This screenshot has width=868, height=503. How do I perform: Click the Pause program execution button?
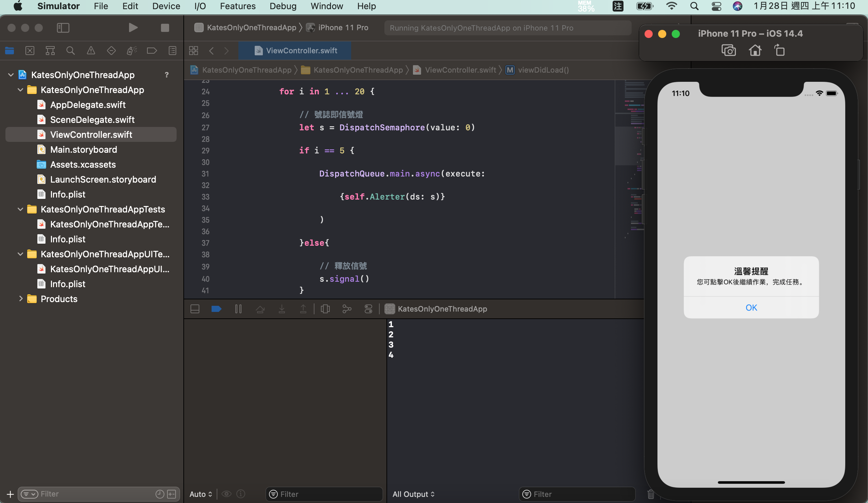coord(238,309)
